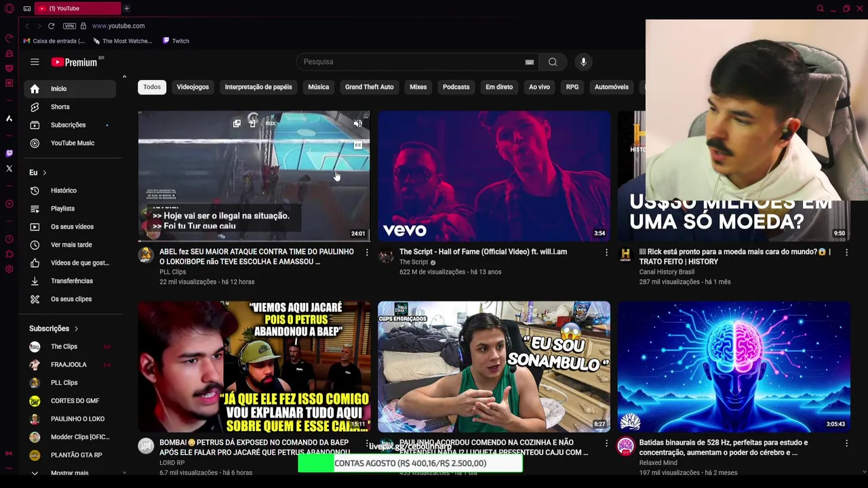Expand the Subscrições section header
This screenshot has width=868, height=488.
pos(54,328)
